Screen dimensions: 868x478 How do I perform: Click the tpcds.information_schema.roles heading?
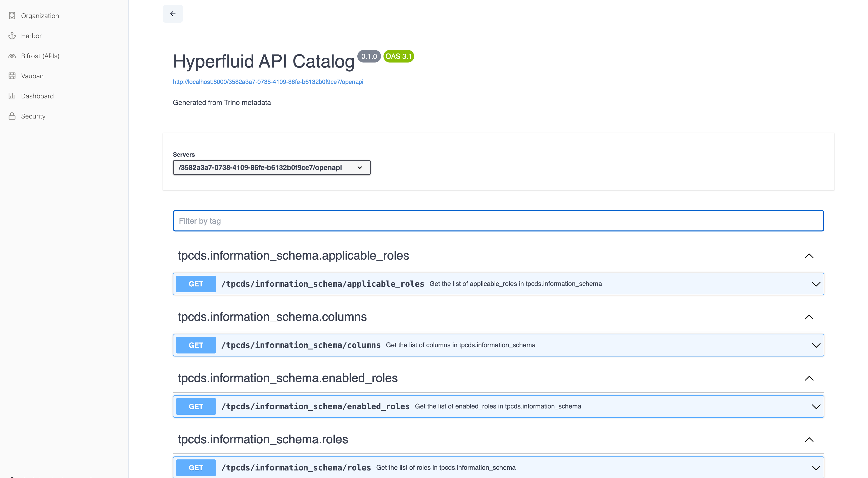click(x=263, y=440)
